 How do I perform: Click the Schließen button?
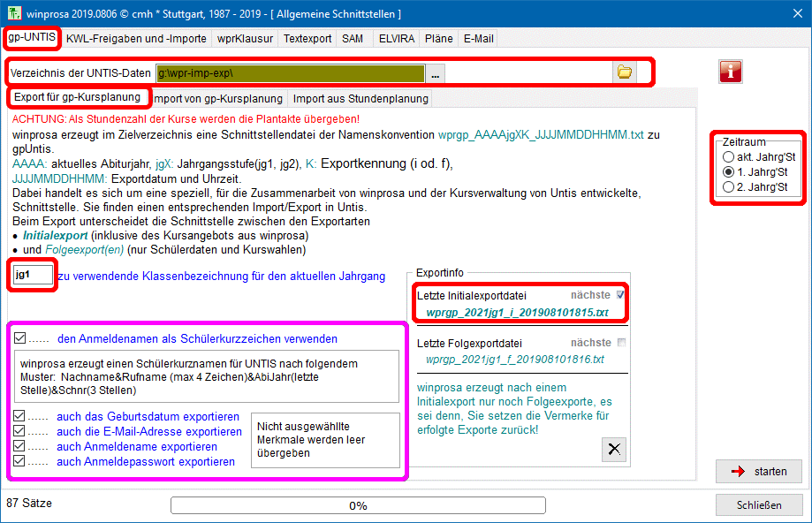pos(759,505)
